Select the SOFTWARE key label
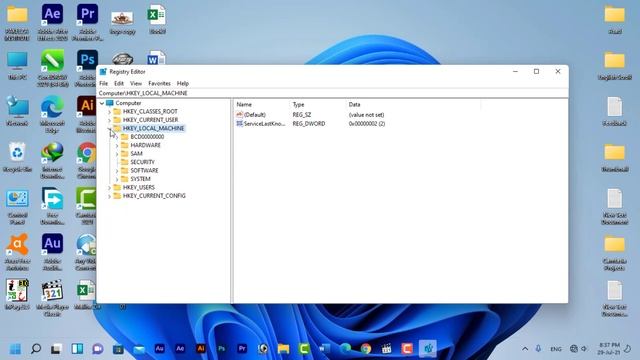 [x=144, y=171]
